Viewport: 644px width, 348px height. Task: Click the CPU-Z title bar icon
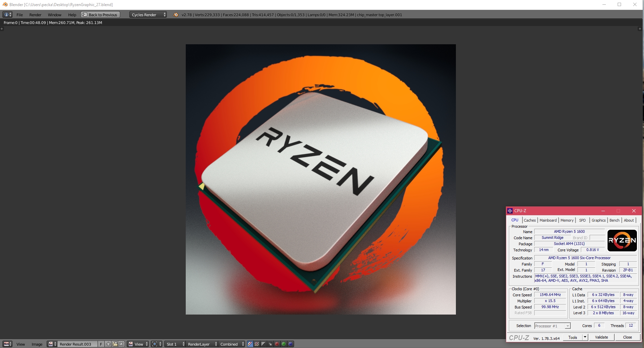(510, 211)
